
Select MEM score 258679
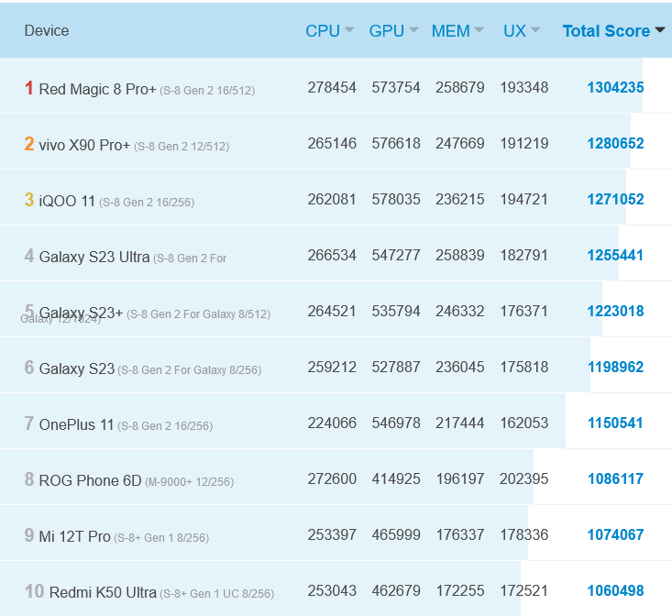pyautogui.click(x=460, y=87)
